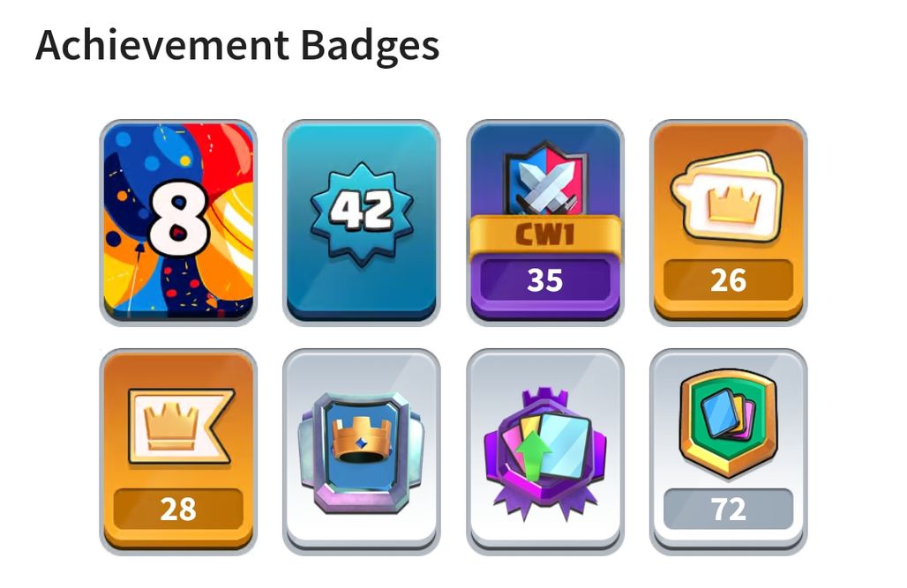Select the orange 26 counter label
The width and height of the screenshot is (907, 588).
tap(728, 280)
